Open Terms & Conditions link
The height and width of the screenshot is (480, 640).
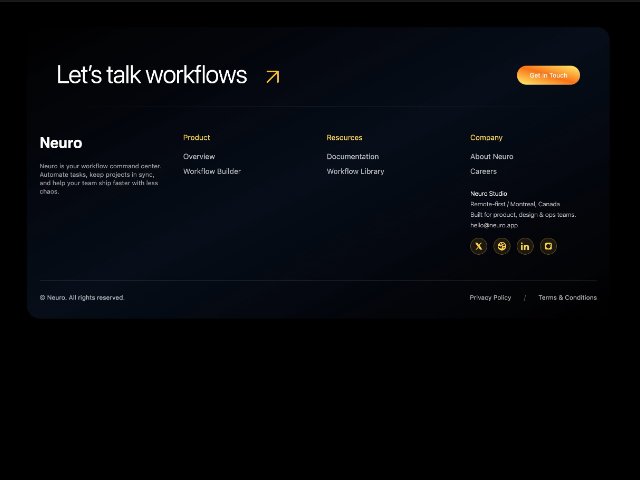pyautogui.click(x=567, y=298)
